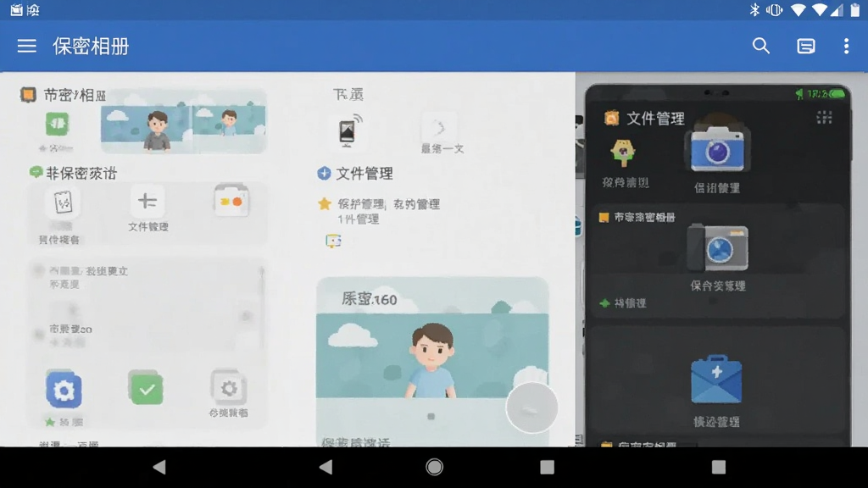This screenshot has height=488, width=868.
Task: Open the blue camera icon under 文件管理
Action: tap(717, 149)
